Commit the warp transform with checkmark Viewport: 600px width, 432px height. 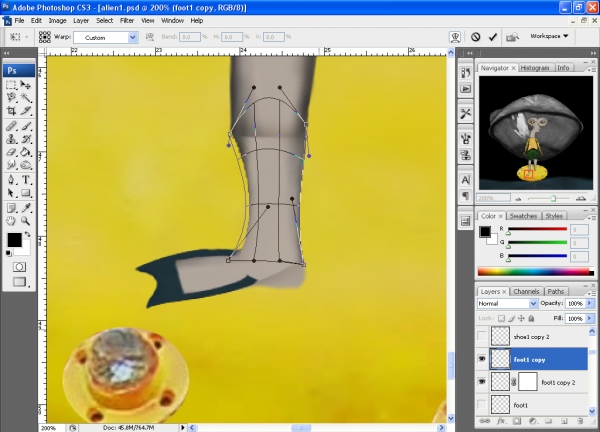click(x=492, y=37)
